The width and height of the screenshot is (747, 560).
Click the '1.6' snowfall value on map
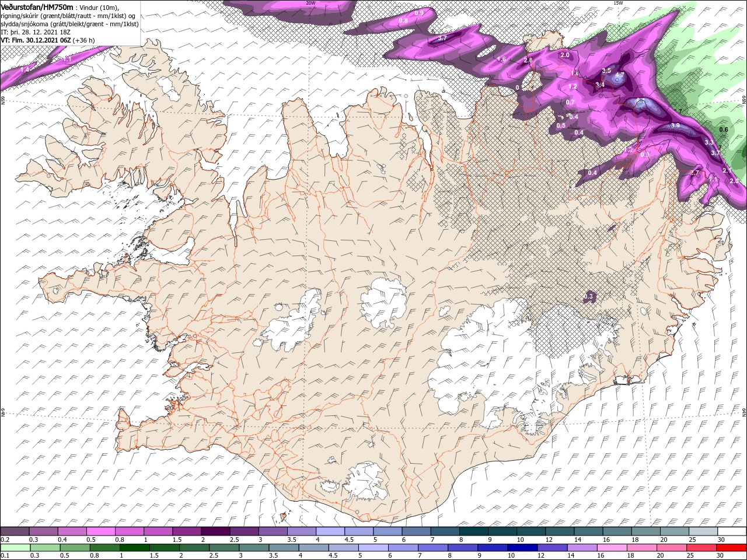coord(501,59)
